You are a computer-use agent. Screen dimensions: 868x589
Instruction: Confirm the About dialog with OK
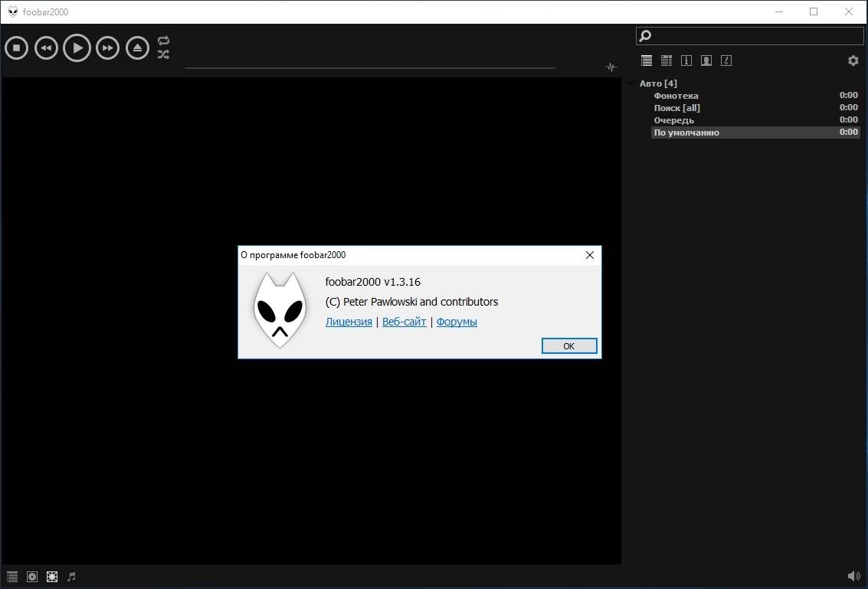click(569, 346)
